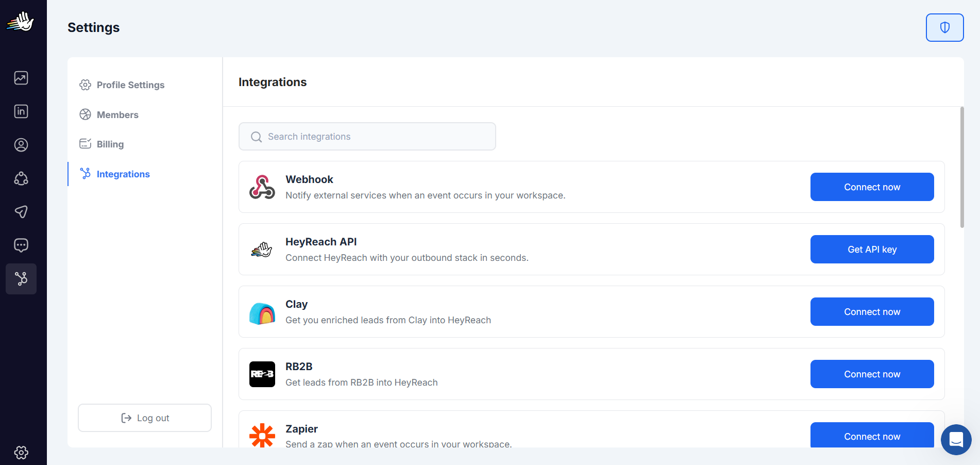Viewport: 980px width, 465px height.
Task: Click the HeyReach API title text
Action: (x=321, y=242)
